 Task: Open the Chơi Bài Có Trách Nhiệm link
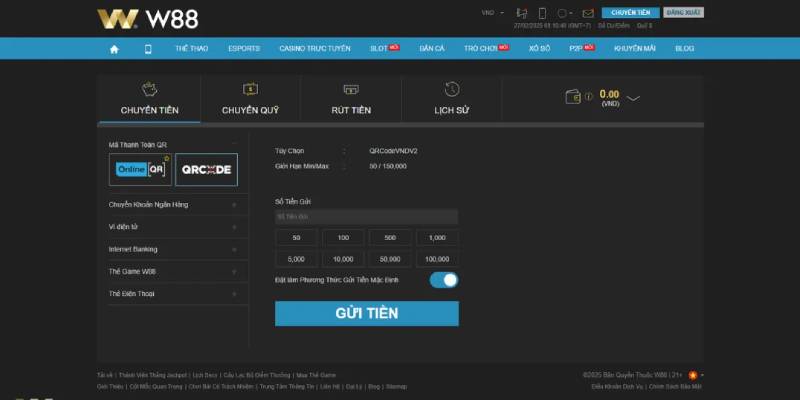pos(221,387)
